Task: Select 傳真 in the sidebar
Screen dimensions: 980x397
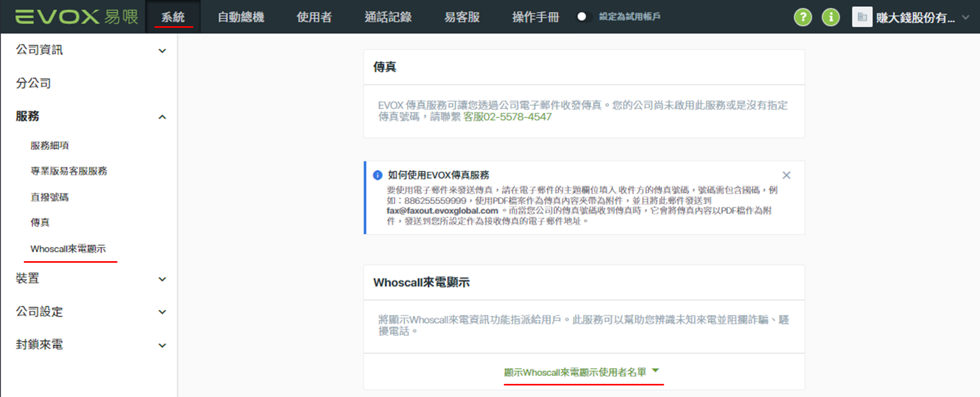Action: coord(40,222)
